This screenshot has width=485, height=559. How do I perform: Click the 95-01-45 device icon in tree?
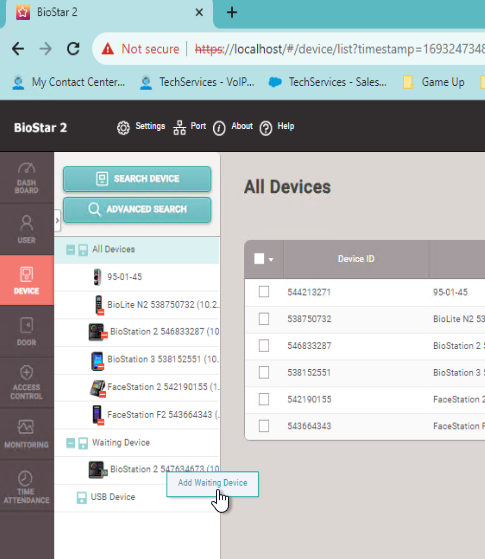[x=97, y=277]
